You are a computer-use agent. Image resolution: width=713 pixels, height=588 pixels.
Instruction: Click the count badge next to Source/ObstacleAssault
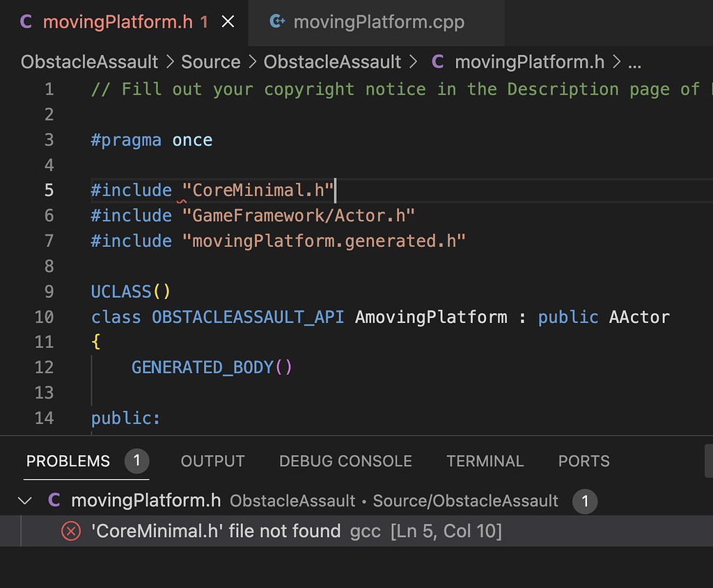(586, 500)
